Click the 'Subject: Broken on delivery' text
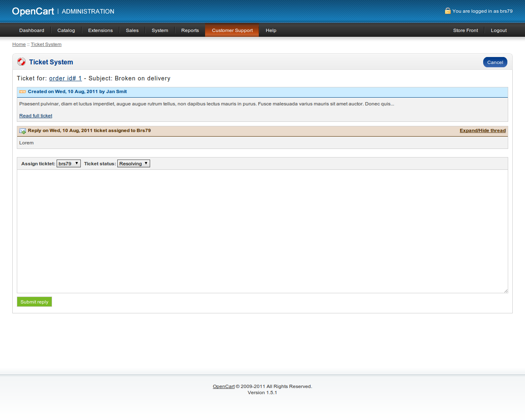The height and width of the screenshot is (420, 525). point(130,78)
